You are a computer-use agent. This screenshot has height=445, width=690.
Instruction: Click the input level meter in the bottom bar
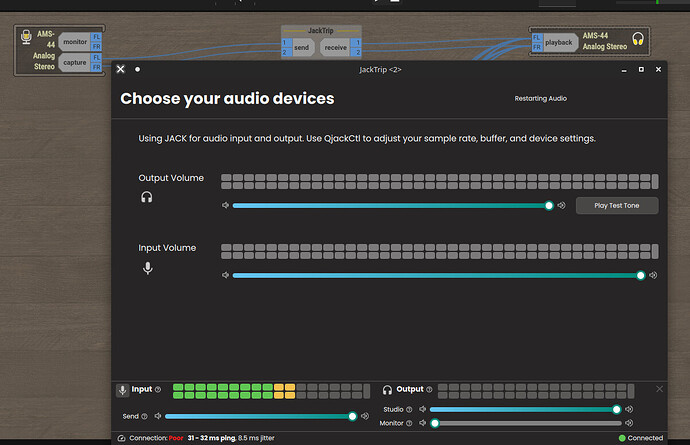coord(271,391)
